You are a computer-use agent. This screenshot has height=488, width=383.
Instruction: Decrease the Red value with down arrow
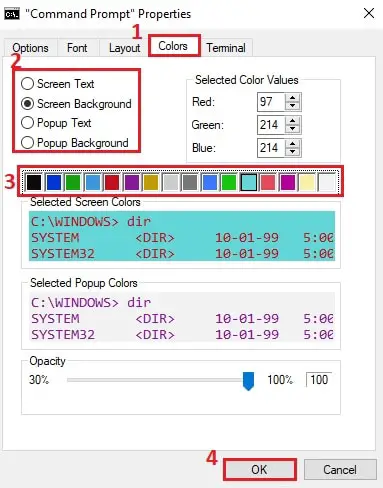[x=292, y=106]
